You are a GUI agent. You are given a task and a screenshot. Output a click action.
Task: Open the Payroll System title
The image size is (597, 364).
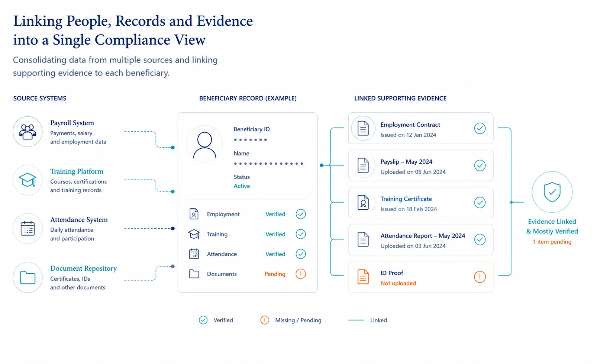[x=72, y=123]
